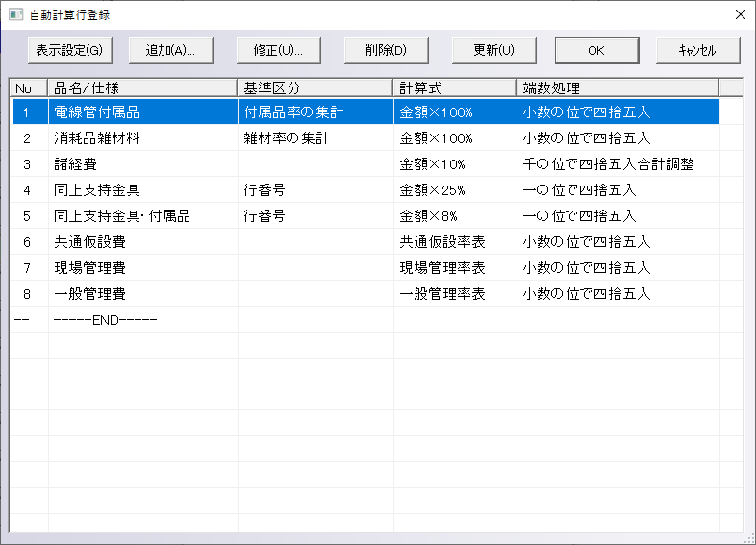Click the キャンセル button
This screenshot has height=545, width=756.
point(698,50)
